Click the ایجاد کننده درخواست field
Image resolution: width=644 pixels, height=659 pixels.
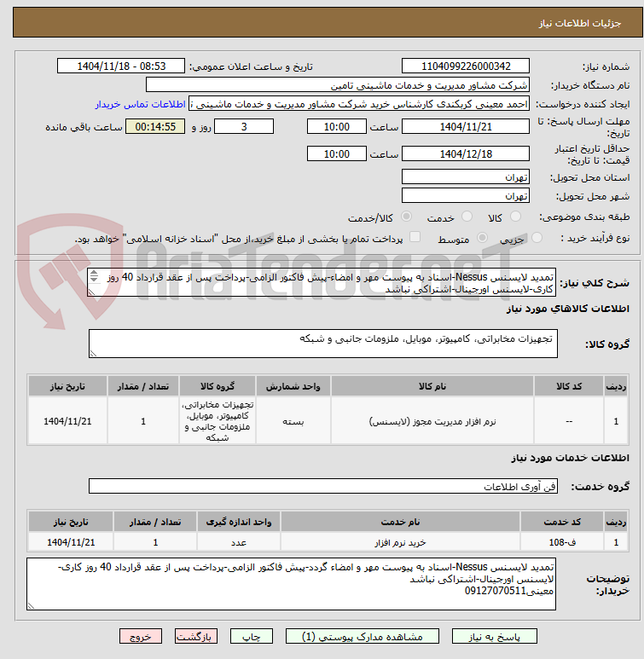[359, 104]
